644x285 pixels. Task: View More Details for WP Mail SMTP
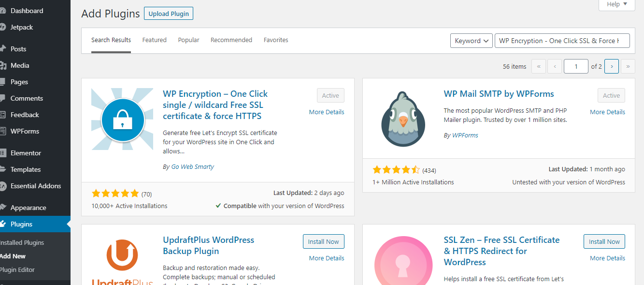tap(607, 112)
